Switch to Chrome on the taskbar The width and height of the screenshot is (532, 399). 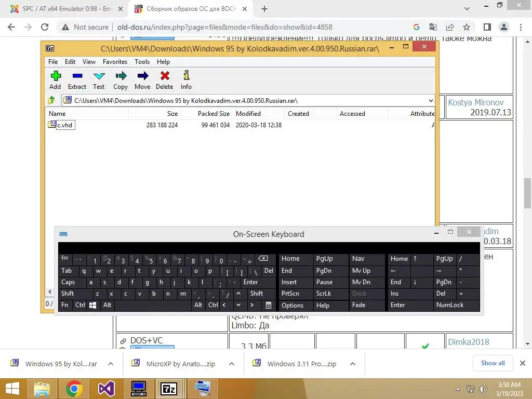click(x=74, y=389)
